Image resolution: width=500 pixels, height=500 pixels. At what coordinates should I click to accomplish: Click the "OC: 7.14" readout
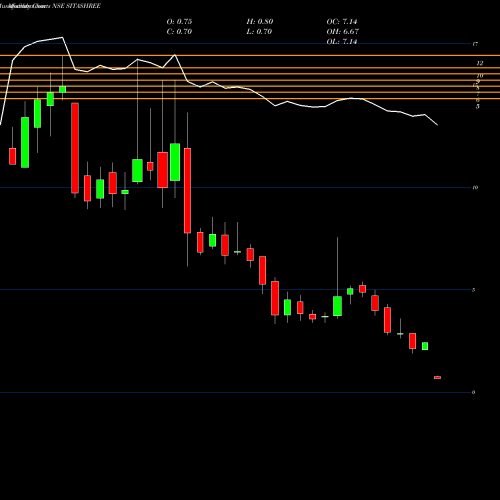342,22
